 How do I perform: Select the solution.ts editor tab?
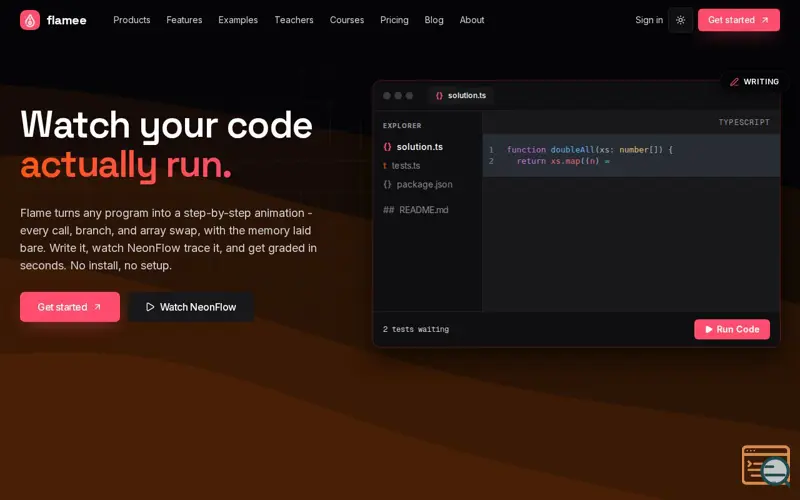[461, 95]
